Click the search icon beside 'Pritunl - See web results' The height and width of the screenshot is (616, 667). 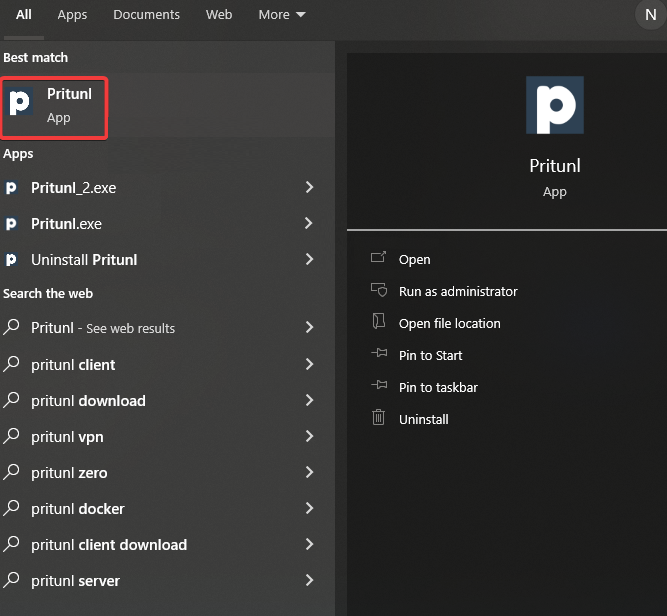pos(11,327)
